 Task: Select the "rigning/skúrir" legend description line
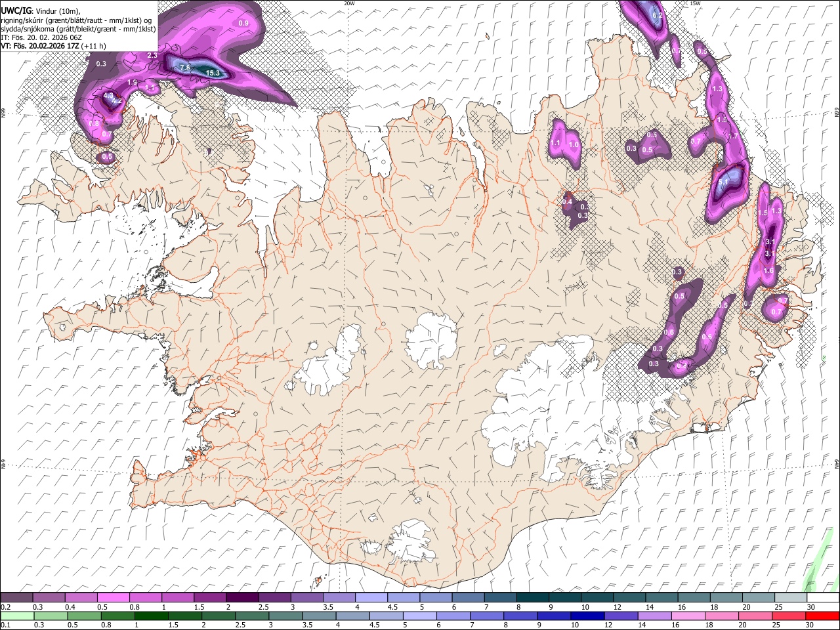click(x=76, y=20)
